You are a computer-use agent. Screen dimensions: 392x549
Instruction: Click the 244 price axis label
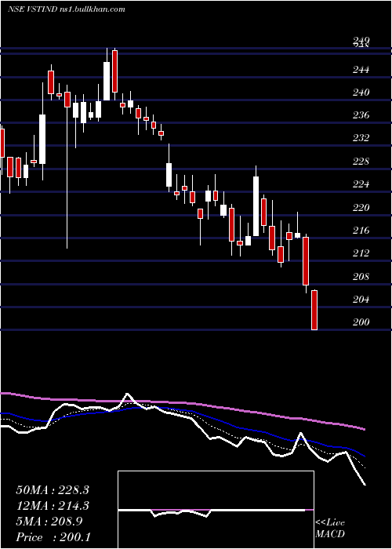(x=361, y=70)
